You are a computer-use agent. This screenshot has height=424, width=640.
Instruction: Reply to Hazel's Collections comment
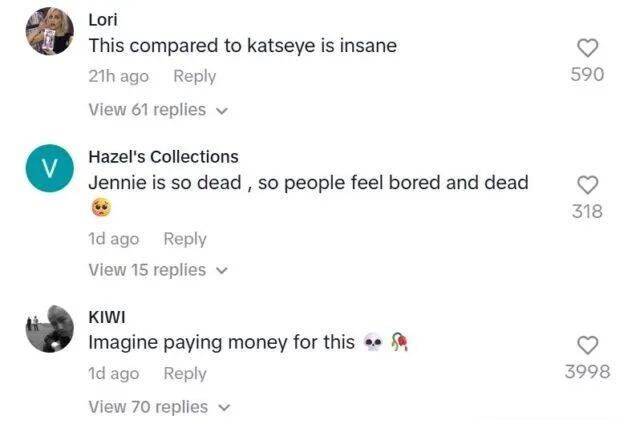(x=185, y=239)
